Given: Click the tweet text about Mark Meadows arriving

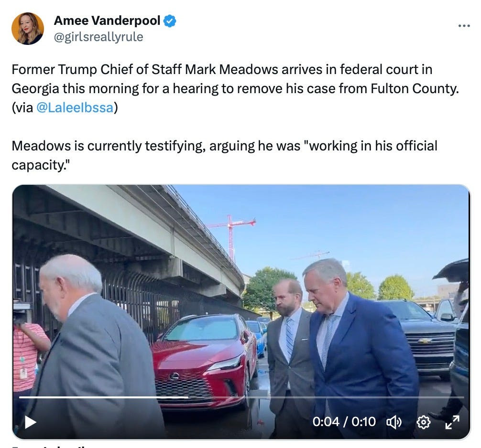Looking at the screenshot, I should [x=235, y=88].
